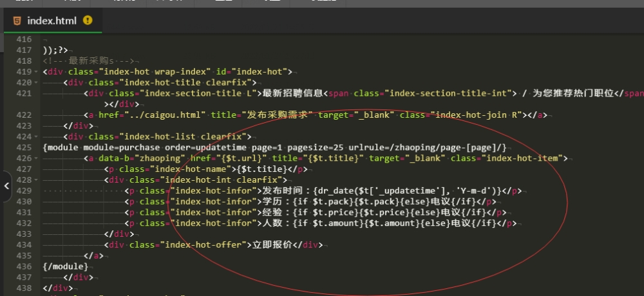Click line number 421 in the gutter
The height and width of the screenshot is (296, 644).
[x=24, y=93]
